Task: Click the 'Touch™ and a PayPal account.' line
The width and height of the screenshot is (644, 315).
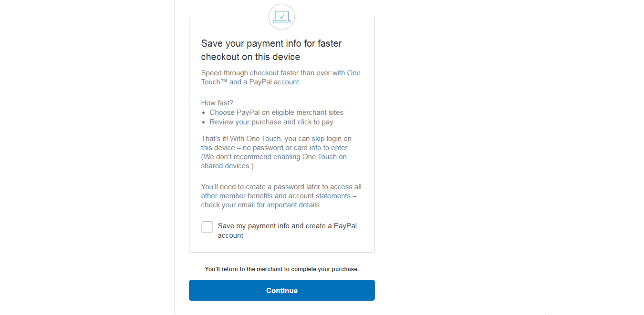Action: [x=250, y=82]
